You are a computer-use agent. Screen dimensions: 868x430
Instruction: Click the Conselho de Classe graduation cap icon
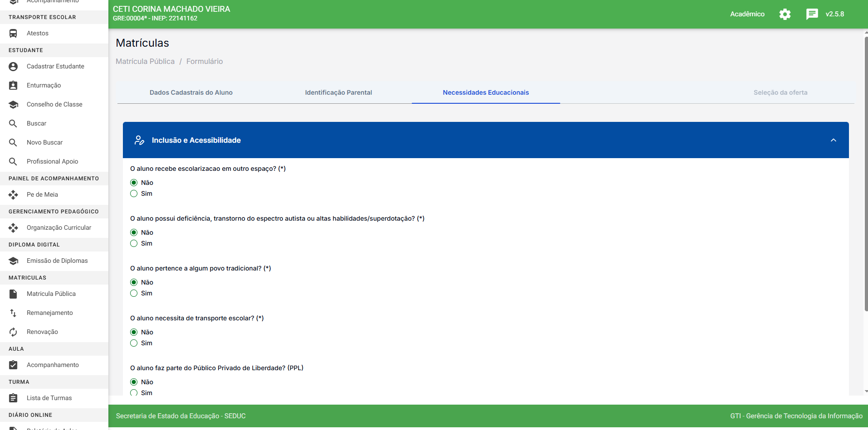coord(13,104)
